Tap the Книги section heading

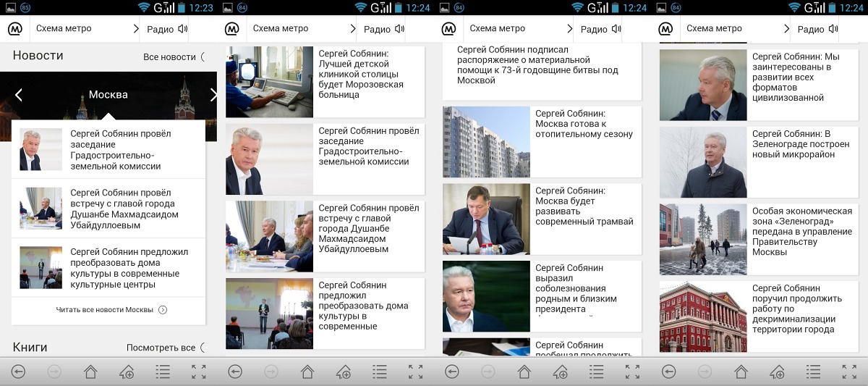point(30,348)
